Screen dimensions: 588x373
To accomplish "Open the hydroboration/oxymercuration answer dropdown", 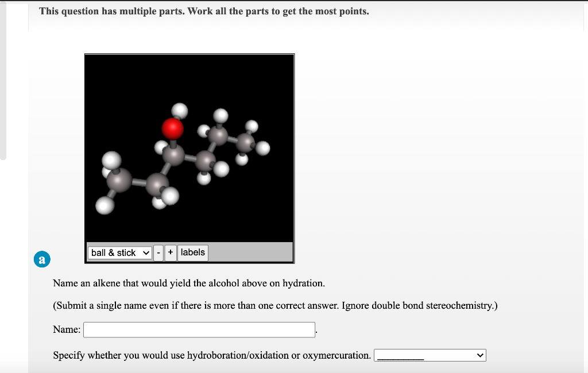I will coord(430,355).
